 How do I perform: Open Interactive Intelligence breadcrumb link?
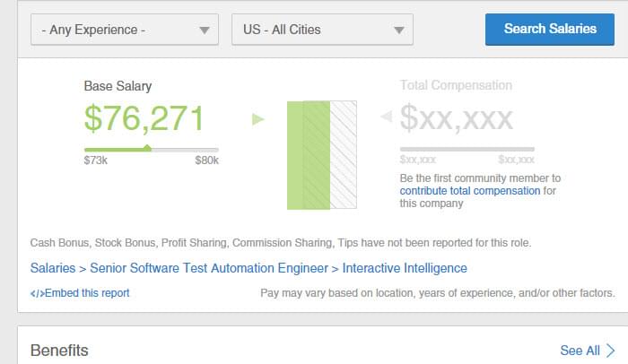click(x=405, y=268)
